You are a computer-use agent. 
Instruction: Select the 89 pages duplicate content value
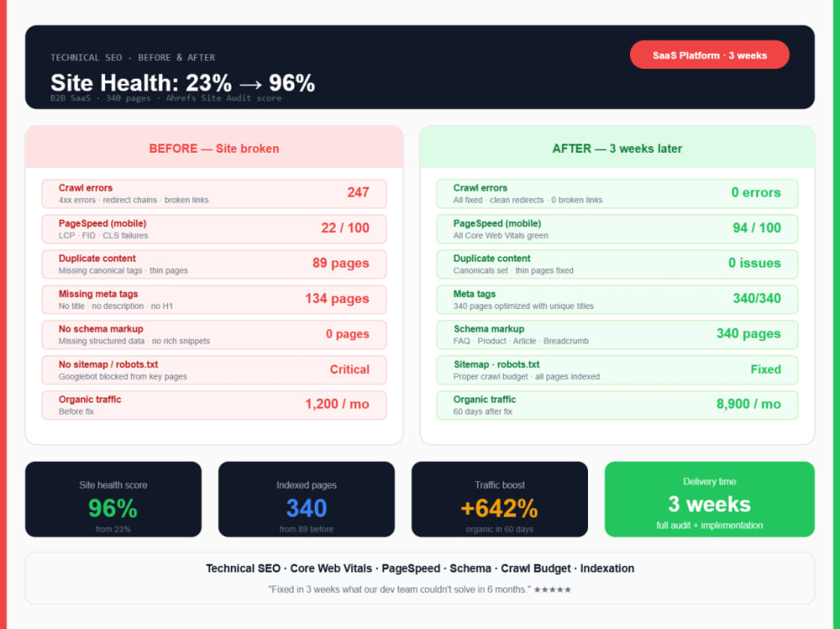coord(341,263)
